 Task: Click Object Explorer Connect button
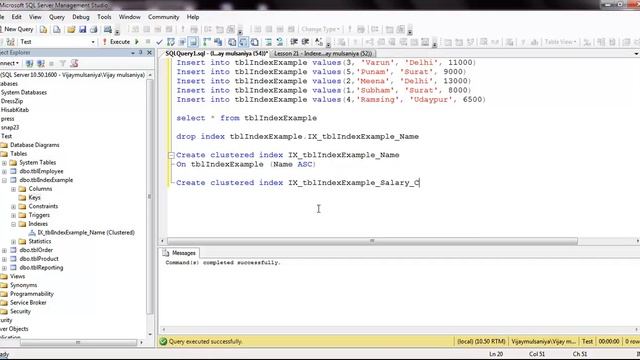(x=9, y=63)
